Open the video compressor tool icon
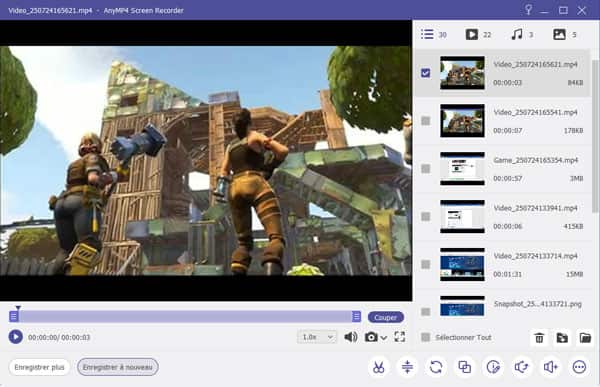600x387 pixels. (407, 367)
